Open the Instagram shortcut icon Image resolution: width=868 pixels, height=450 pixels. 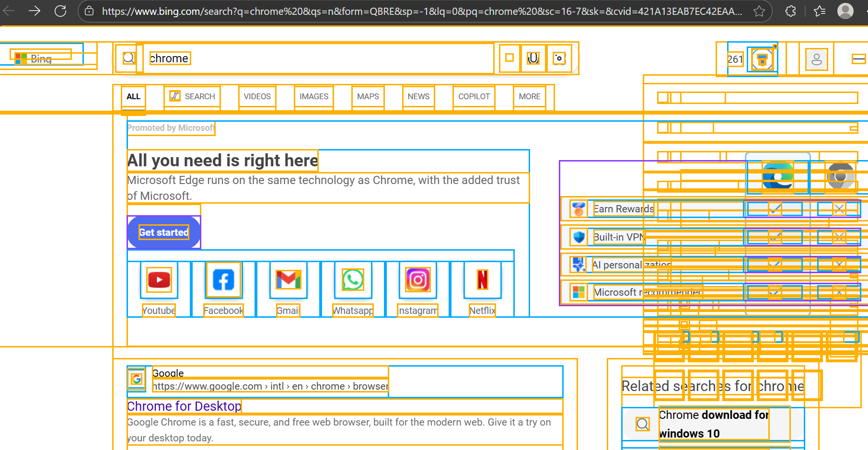coord(418,280)
